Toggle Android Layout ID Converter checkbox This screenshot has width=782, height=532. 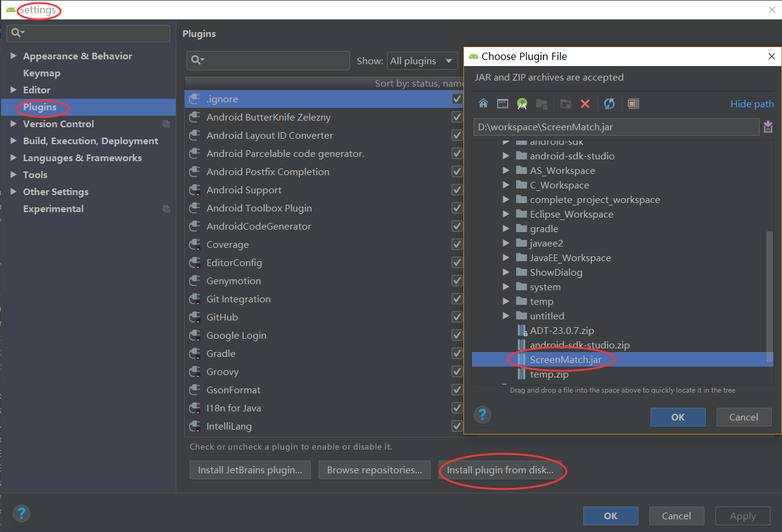click(457, 135)
